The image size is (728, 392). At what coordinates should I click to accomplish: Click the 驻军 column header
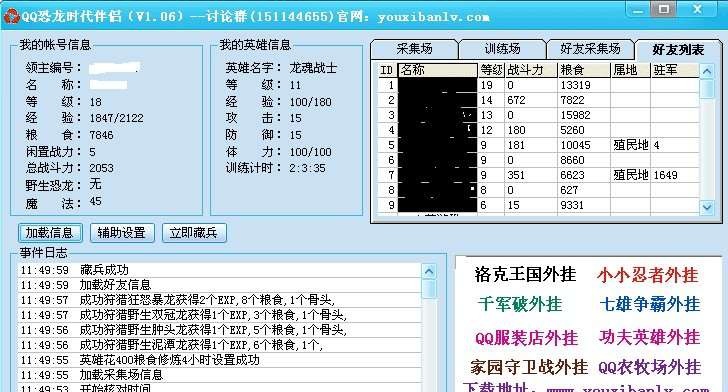tap(676, 70)
